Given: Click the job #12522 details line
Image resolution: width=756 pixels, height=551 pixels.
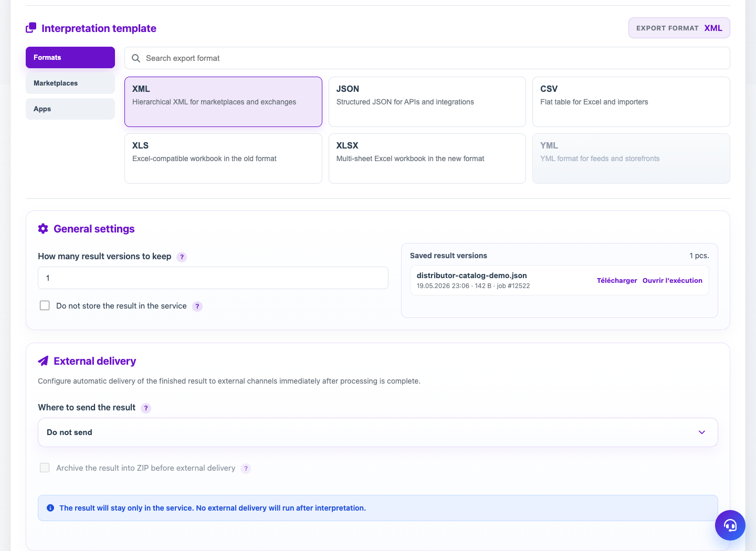Looking at the screenshot, I should click(x=473, y=286).
